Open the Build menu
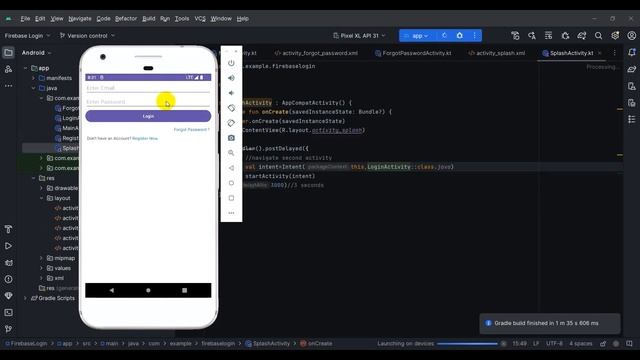Image resolution: width=640 pixels, height=360 pixels. click(x=149, y=19)
